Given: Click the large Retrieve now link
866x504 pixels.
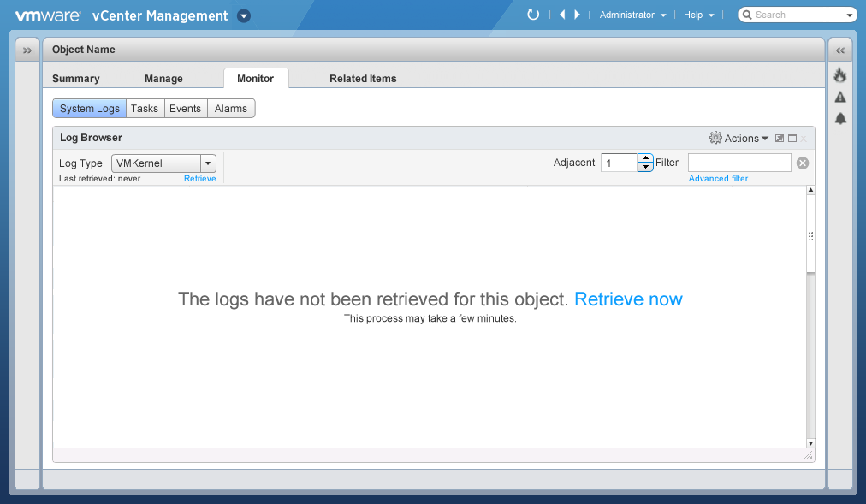Looking at the screenshot, I should pos(628,299).
